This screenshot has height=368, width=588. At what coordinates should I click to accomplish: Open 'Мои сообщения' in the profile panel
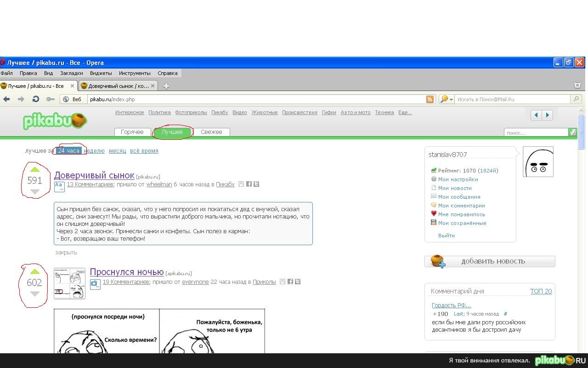click(459, 197)
